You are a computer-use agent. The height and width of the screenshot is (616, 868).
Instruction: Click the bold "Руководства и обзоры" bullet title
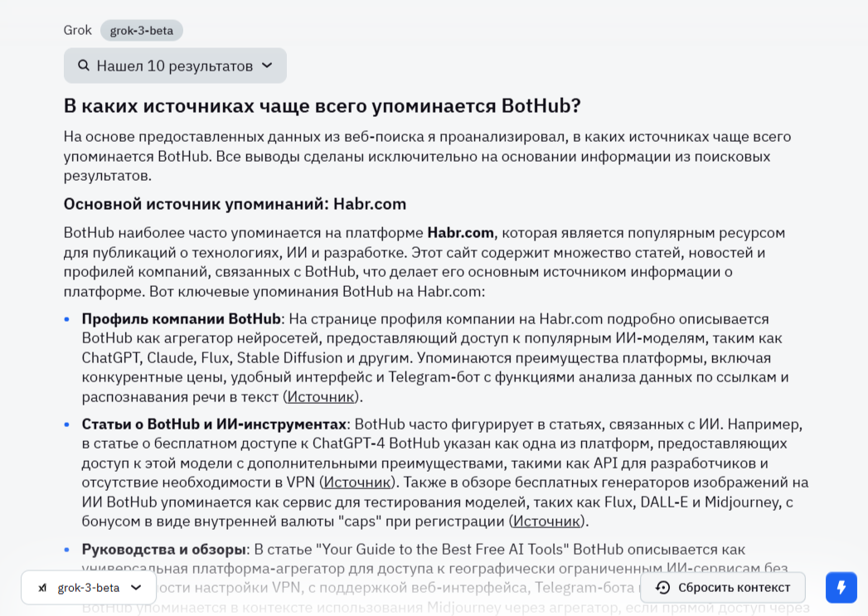164,549
